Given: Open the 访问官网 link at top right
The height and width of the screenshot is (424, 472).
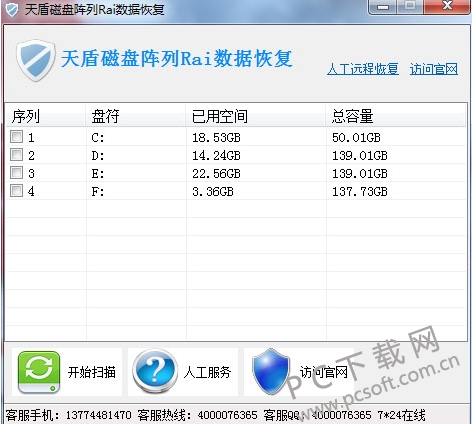Looking at the screenshot, I should [x=434, y=69].
